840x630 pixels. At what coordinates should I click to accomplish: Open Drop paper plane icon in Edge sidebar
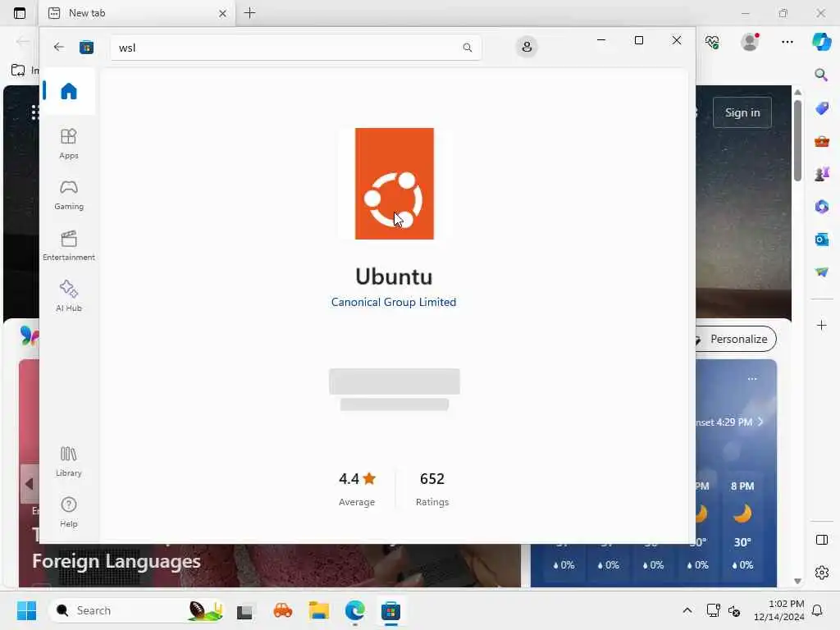point(821,272)
